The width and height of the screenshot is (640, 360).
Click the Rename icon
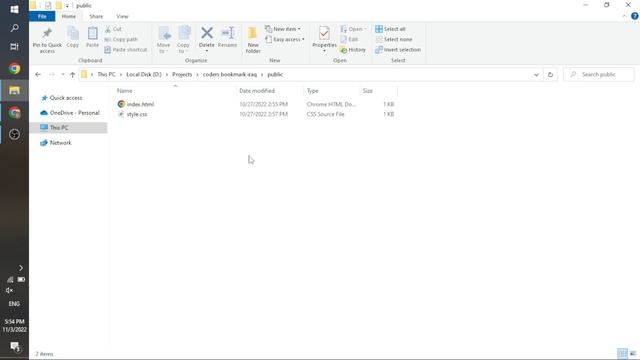point(227,33)
